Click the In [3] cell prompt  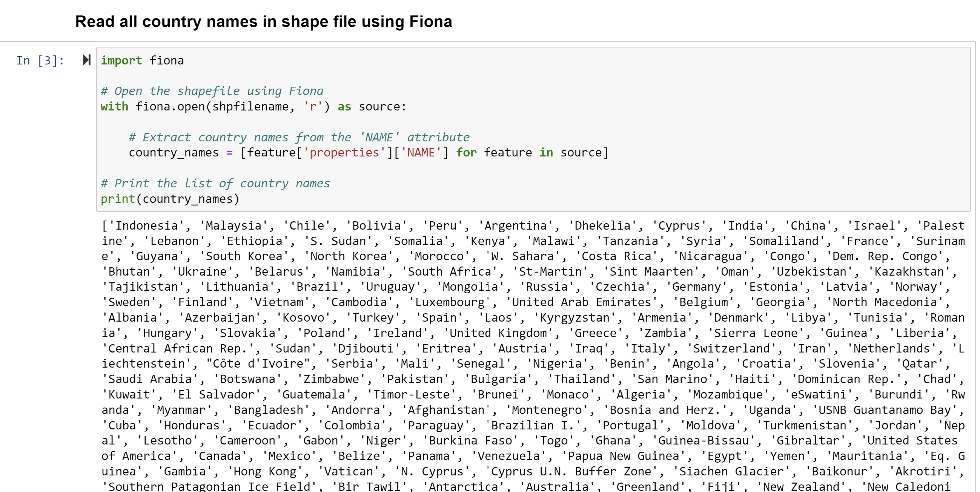40,60
